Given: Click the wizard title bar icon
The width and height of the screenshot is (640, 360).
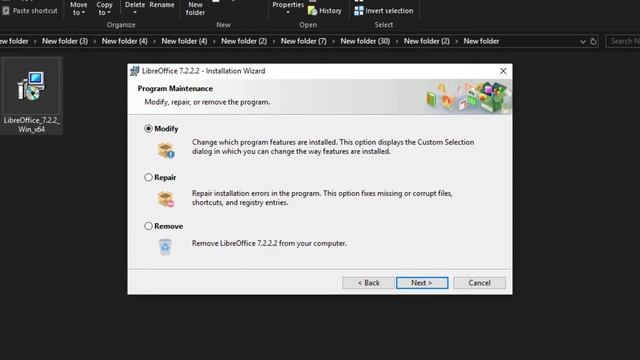Looking at the screenshot, I should (134, 71).
